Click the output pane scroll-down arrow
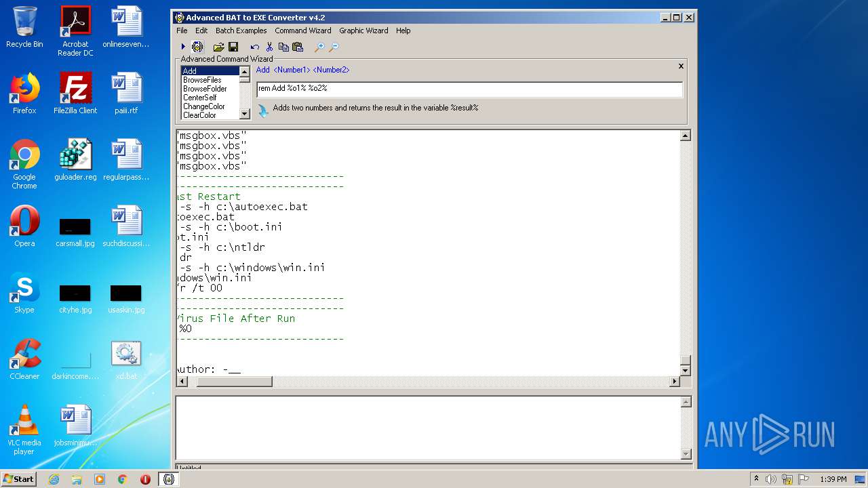Screen dimensions: 868x488 686,454
